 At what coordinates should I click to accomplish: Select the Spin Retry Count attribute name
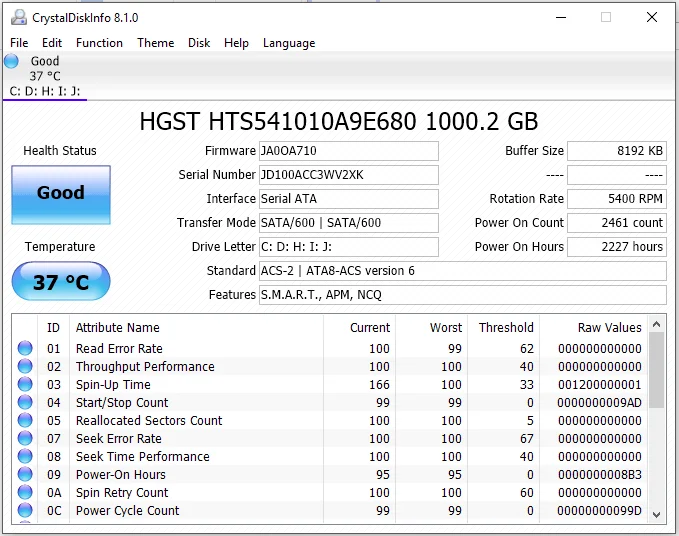[x=122, y=493]
